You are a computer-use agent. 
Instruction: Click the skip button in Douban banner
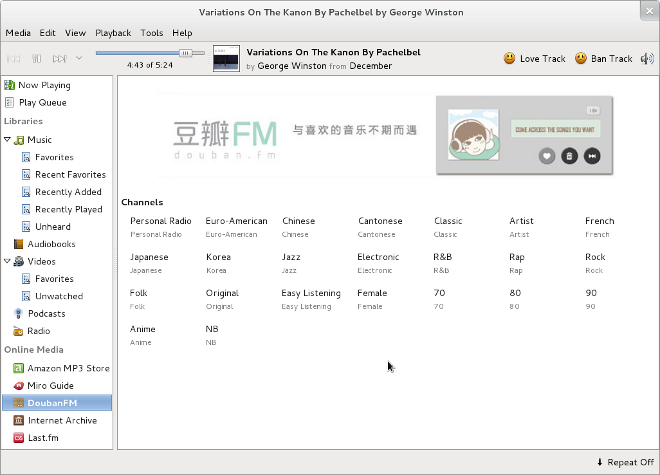coord(592,156)
